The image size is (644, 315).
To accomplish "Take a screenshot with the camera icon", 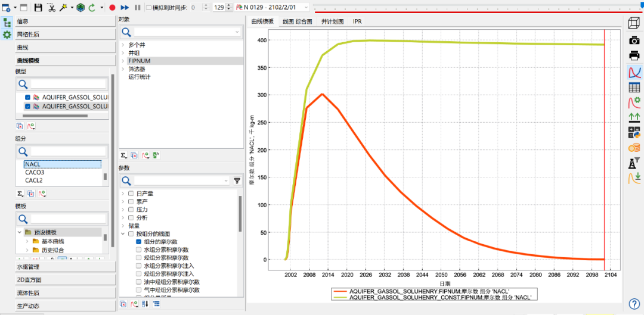I will (634, 40).
